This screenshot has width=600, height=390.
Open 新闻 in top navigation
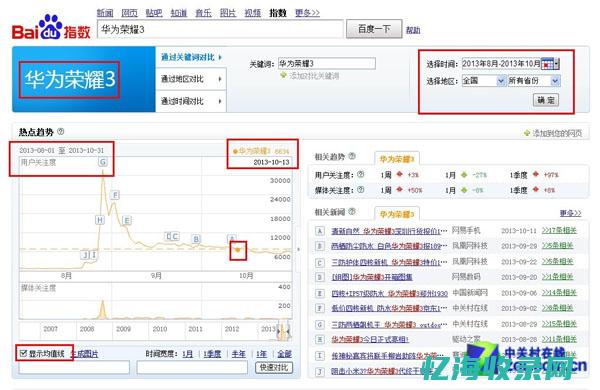tap(104, 13)
